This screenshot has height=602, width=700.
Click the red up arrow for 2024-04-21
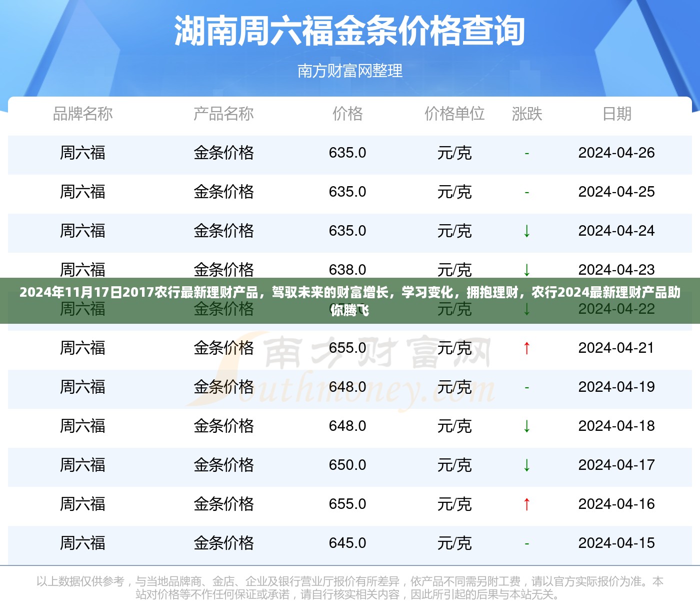pos(526,348)
